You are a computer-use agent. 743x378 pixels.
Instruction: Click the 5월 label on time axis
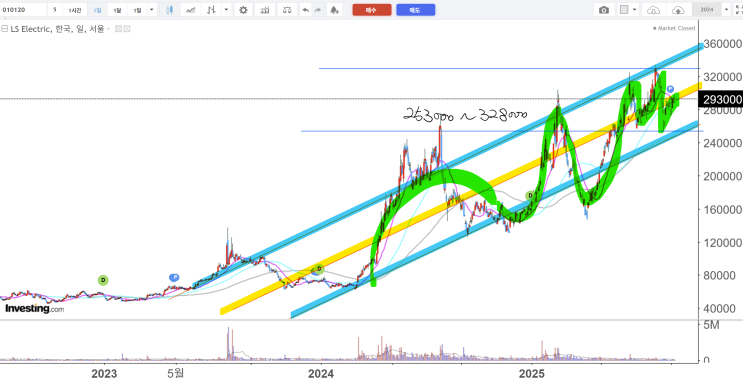pyautogui.click(x=175, y=372)
